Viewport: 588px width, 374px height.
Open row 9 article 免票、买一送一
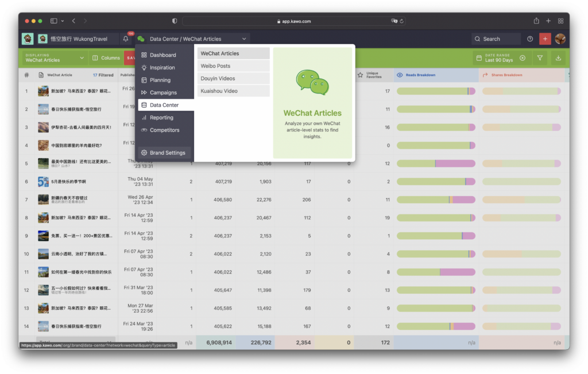click(82, 236)
